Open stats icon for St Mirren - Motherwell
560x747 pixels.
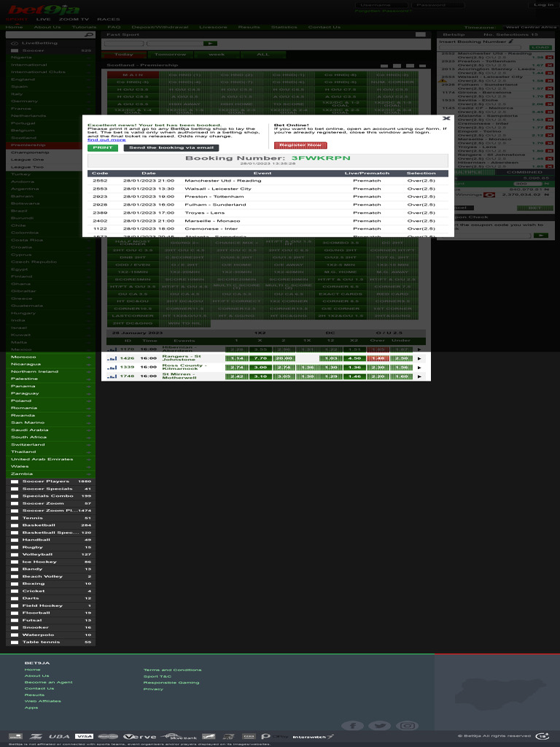tap(112, 376)
